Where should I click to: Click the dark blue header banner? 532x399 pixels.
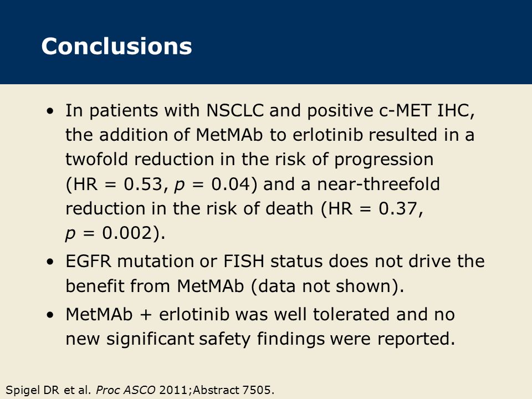(x=266, y=42)
